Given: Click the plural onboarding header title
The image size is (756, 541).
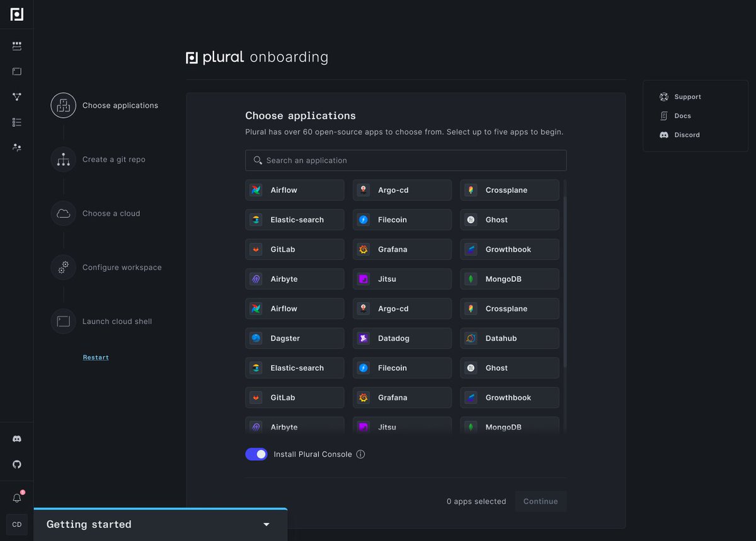Looking at the screenshot, I should pyautogui.click(x=257, y=57).
